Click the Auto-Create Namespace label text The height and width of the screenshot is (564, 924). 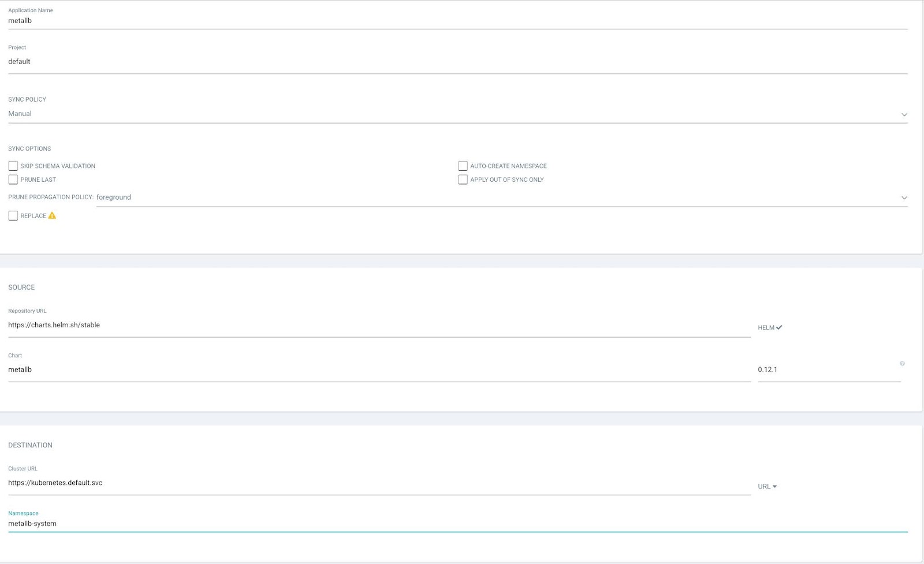(508, 166)
